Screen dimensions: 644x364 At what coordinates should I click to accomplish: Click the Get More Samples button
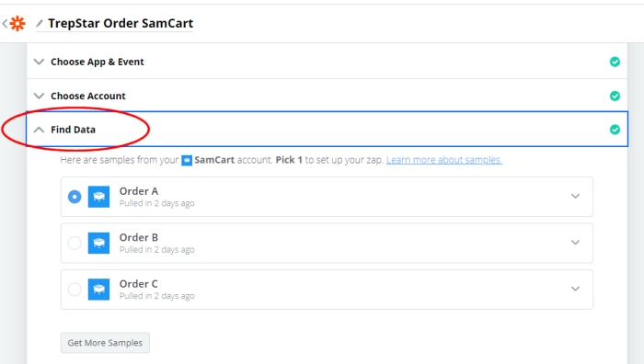[x=105, y=343]
